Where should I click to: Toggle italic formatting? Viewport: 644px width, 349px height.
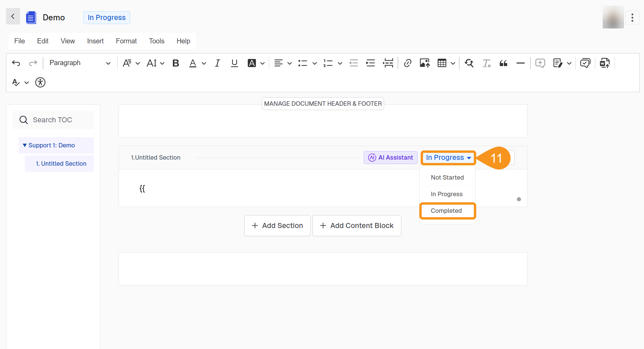[x=217, y=63]
